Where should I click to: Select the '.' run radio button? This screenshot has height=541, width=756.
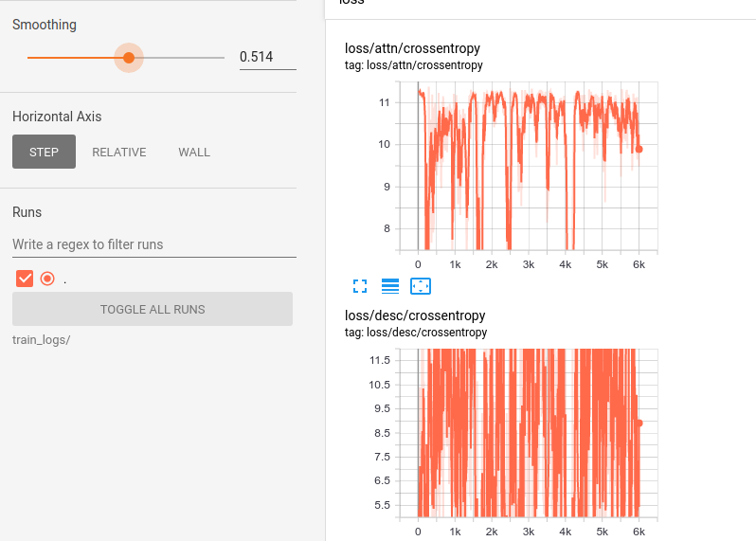pyautogui.click(x=47, y=279)
